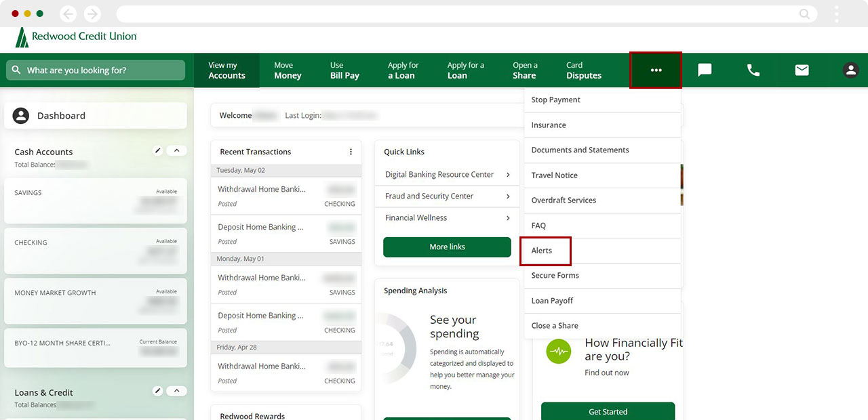The width and height of the screenshot is (868, 420).
Task: Open the Open a Share menu
Action: pyautogui.click(x=525, y=70)
